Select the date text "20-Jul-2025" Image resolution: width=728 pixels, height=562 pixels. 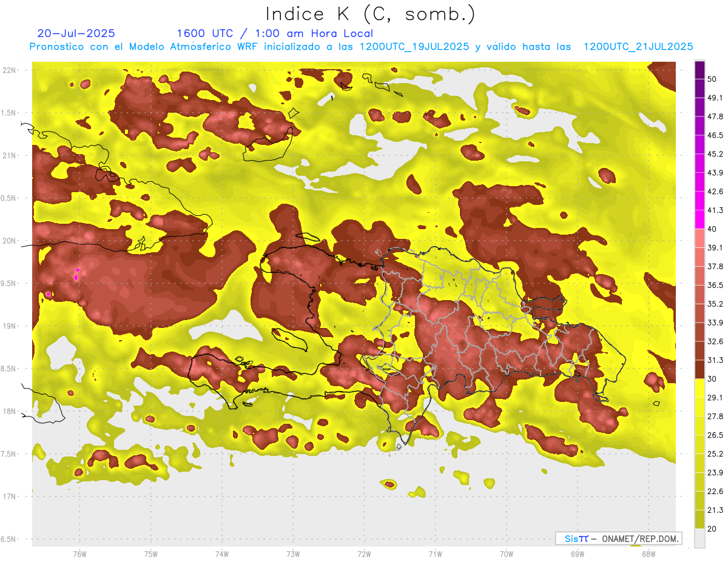(x=76, y=33)
